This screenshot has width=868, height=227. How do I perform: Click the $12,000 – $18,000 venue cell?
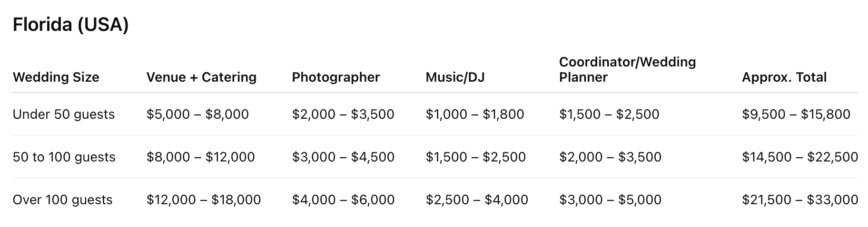tap(204, 200)
